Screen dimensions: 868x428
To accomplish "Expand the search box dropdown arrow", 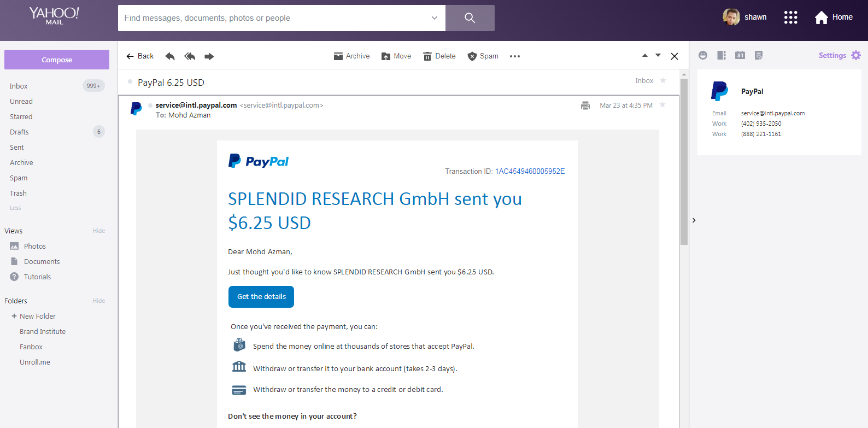I will (x=435, y=18).
